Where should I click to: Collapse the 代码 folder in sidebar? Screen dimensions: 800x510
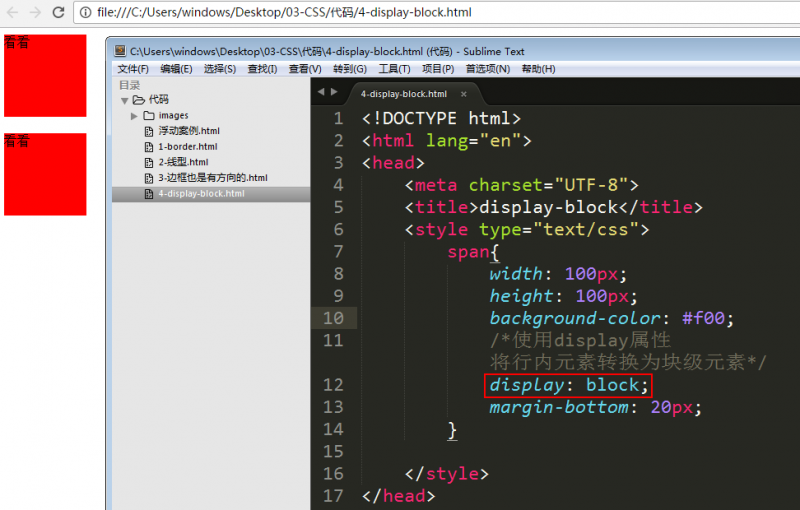point(125,100)
